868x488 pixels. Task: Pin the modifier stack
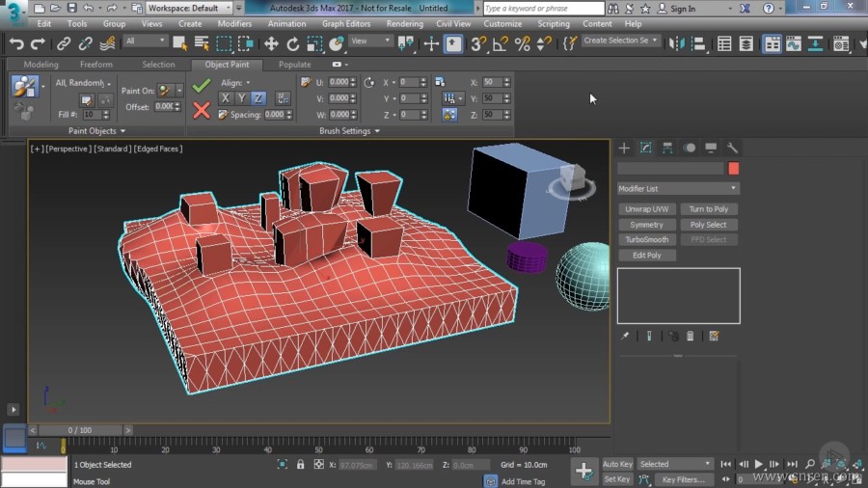point(625,337)
